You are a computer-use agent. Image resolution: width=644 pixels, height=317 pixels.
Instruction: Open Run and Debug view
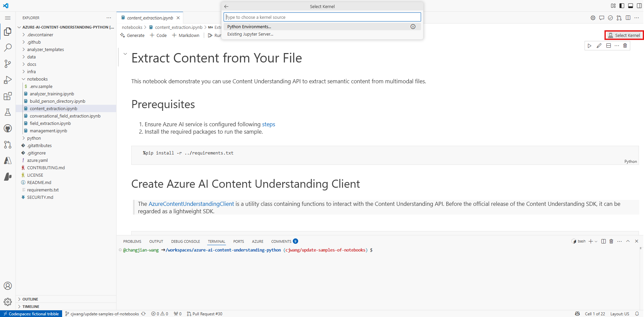pos(8,80)
